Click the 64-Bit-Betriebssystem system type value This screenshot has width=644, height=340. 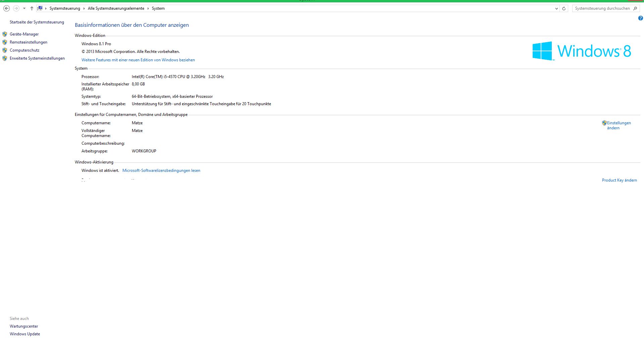click(x=172, y=96)
